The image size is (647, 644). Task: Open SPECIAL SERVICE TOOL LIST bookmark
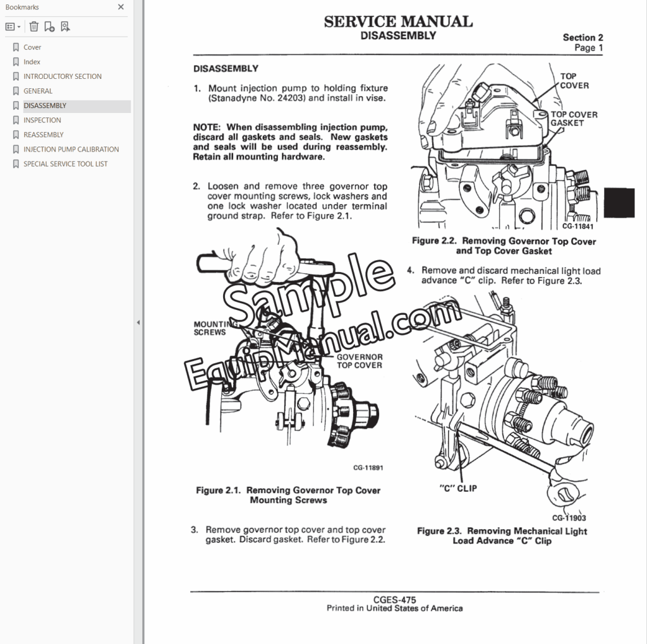65,164
